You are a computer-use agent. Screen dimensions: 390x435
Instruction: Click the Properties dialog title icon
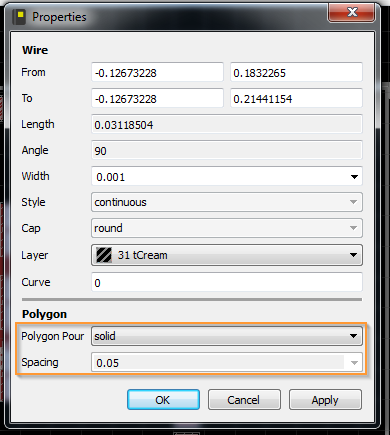pos(19,17)
